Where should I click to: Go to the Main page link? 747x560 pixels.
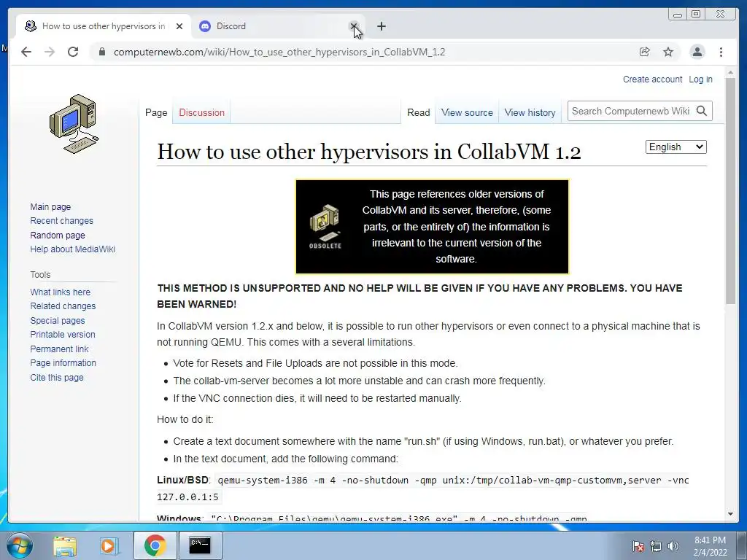pos(50,206)
